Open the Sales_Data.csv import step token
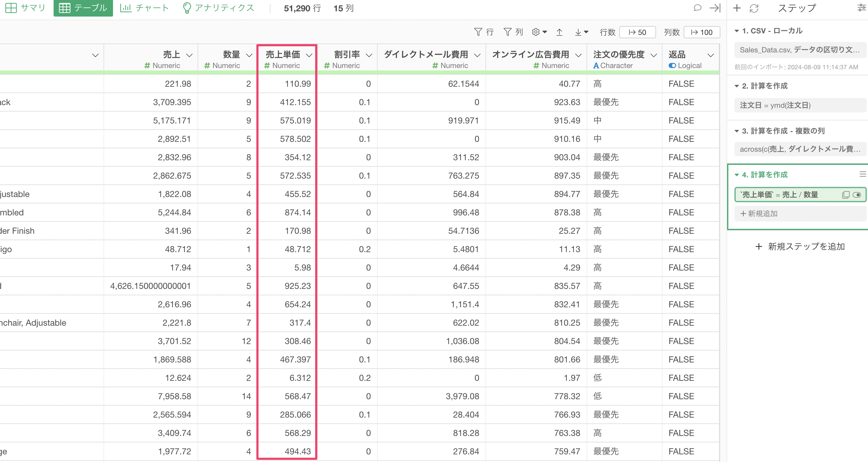 [800, 50]
